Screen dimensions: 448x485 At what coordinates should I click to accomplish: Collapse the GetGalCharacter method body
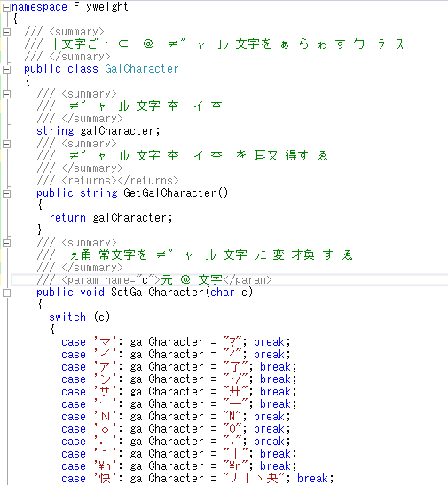click(6, 193)
